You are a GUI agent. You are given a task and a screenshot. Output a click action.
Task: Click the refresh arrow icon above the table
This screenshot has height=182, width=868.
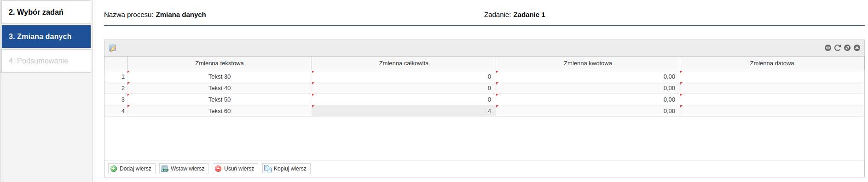(x=837, y=48)
